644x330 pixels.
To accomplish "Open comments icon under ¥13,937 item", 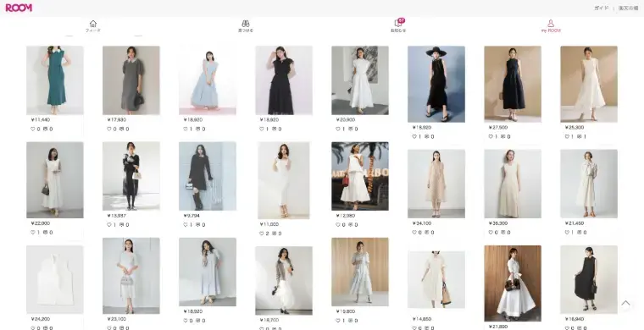I will pos(121,224).
